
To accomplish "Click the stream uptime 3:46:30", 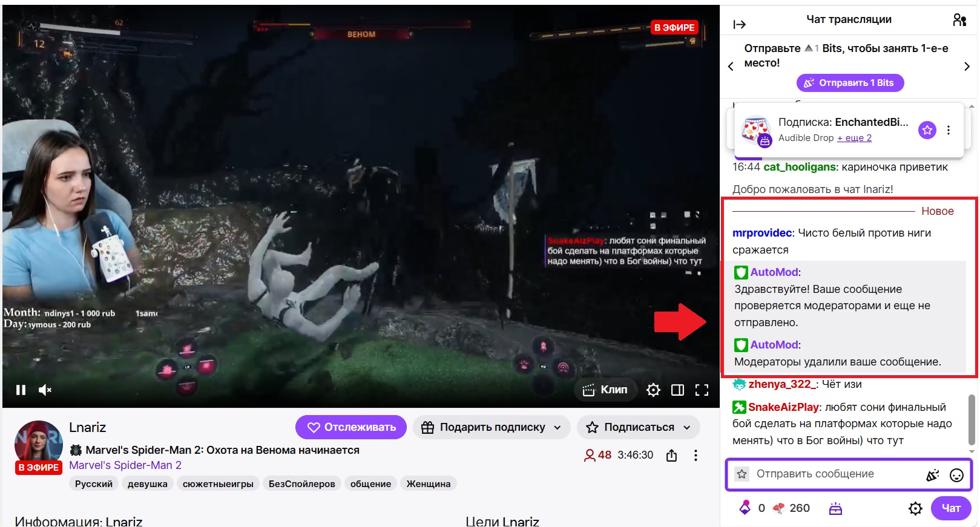I will (x=635, y=455).
